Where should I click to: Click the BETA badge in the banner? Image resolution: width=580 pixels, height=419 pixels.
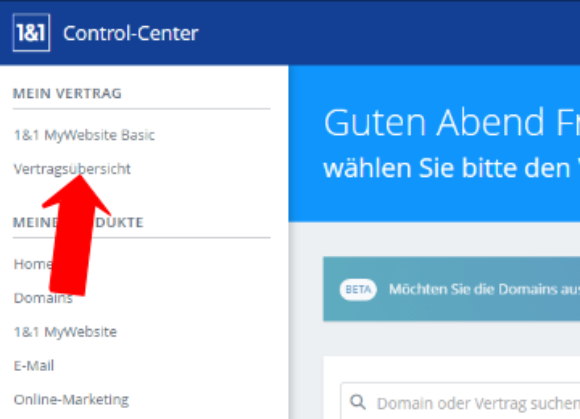click(358, 289)
